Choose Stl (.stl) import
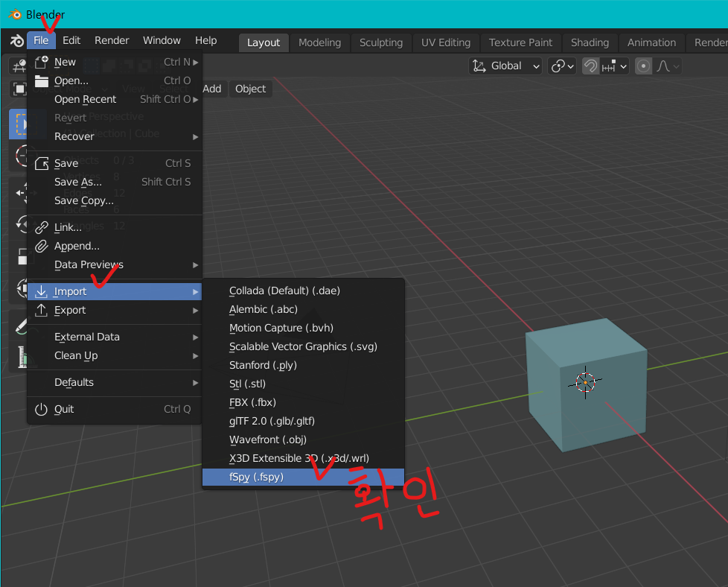This screenshot has width=728, height=587. pos(303,384)
